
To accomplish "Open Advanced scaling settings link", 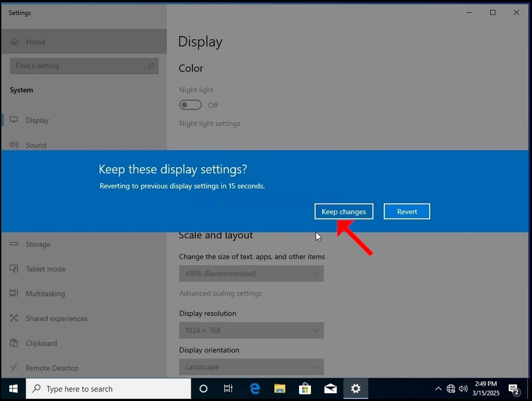I will (x=220, y=293).
